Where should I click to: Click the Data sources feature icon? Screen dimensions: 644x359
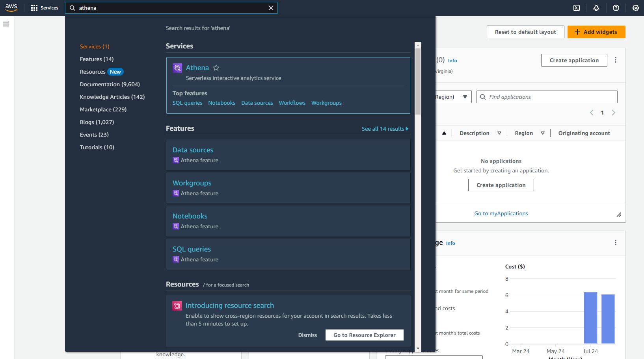pos(176,160)
